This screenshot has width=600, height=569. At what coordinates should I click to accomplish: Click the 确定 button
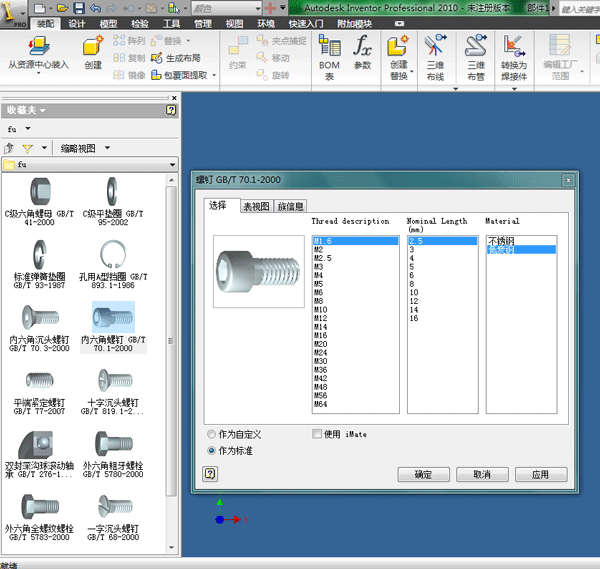point(424,474)
